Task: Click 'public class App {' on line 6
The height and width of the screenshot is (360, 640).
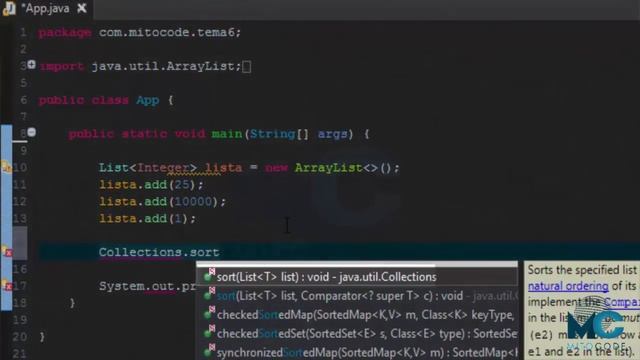Action: [106, 100]
